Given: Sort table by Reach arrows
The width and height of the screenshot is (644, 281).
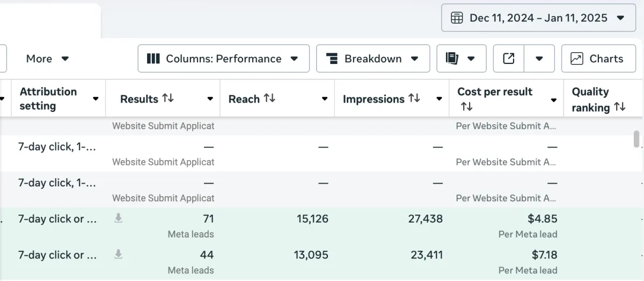Looking at the screenshot, I should (269, 98).
